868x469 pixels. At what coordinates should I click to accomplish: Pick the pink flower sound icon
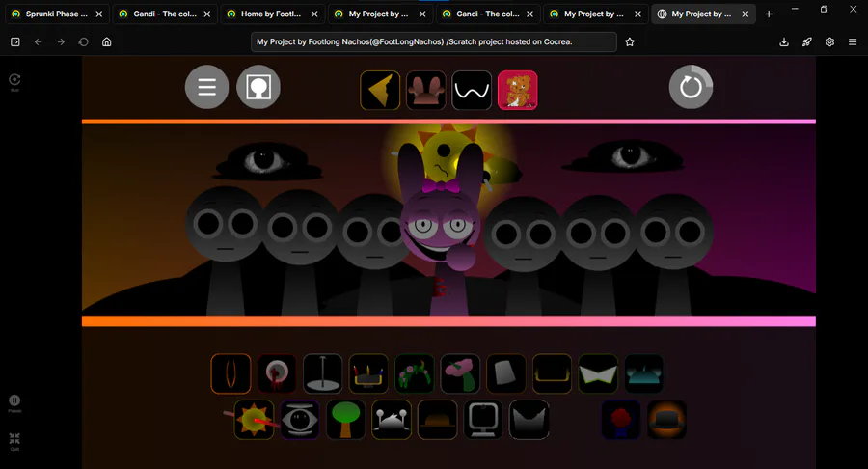(x=461, y=373)
